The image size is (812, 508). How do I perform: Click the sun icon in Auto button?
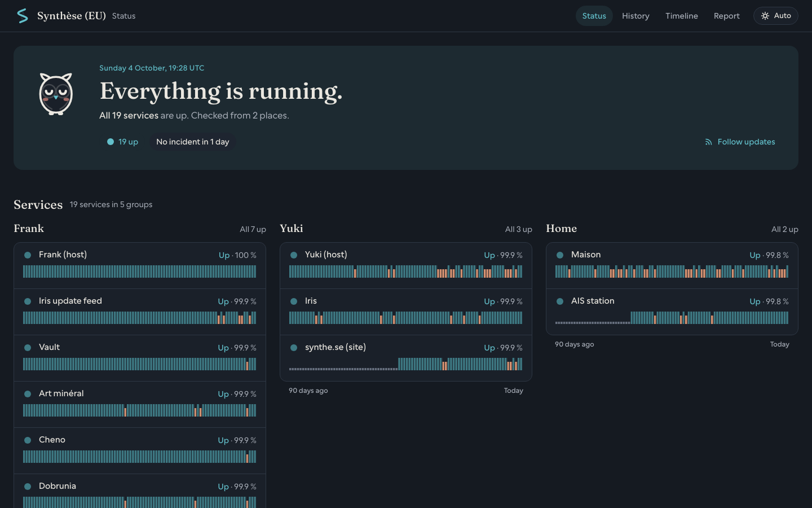pyautogui.click(x=765, y=16)
